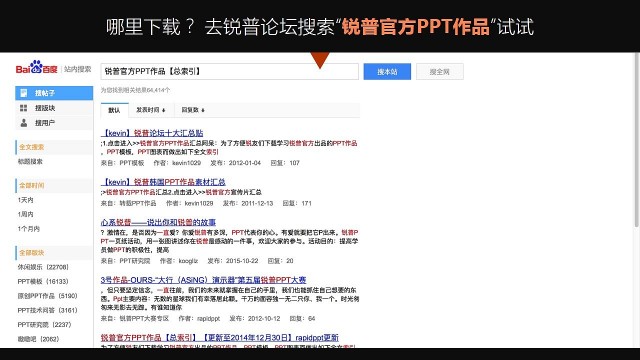Click the Baidu paw logo
The image size is (640, 360).
[37, 67]
